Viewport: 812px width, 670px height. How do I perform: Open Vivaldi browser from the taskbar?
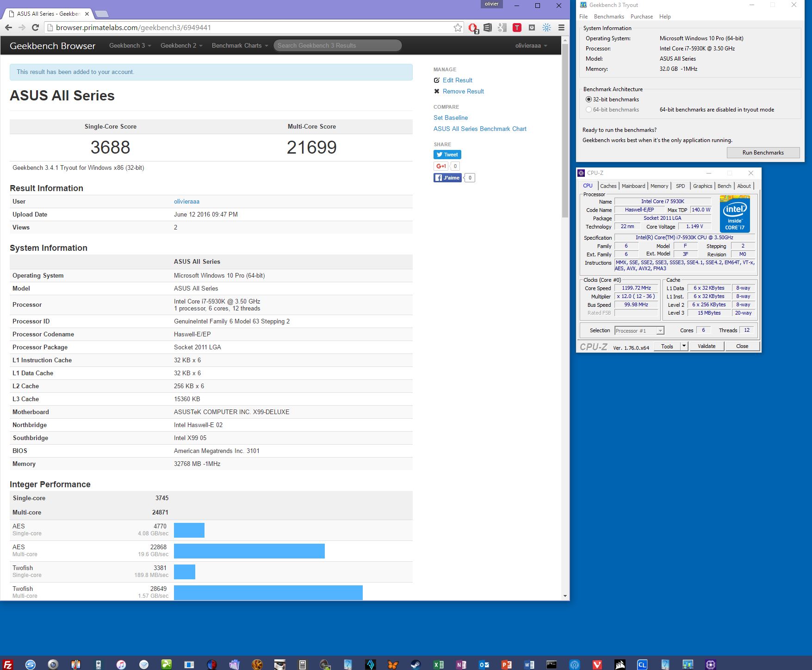597,664
